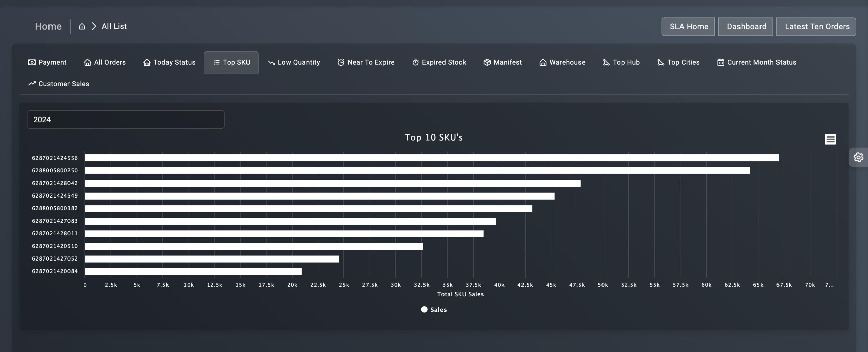Click the Payment tab camera icon
Viewport: 868px width, 352px height.
pyautogui.click(x=31, y=62)
